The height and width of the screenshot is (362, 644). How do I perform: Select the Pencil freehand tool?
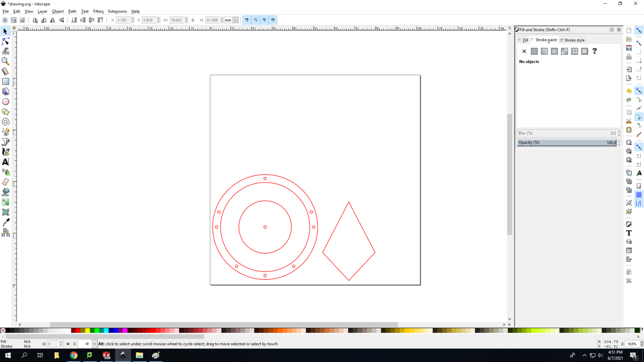6,132
